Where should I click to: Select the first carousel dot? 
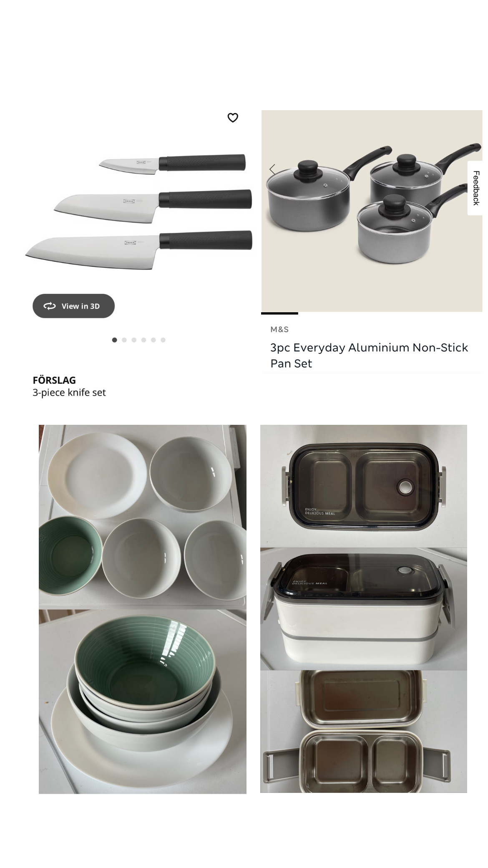[x=115, y=340]
